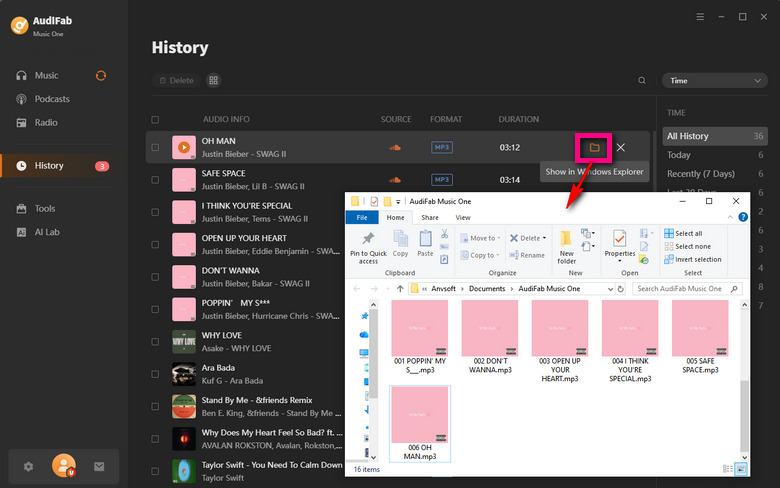780x488 pixels.
Task: Check the Stand By Me row checkbox
Action: (x=155, y=406)
